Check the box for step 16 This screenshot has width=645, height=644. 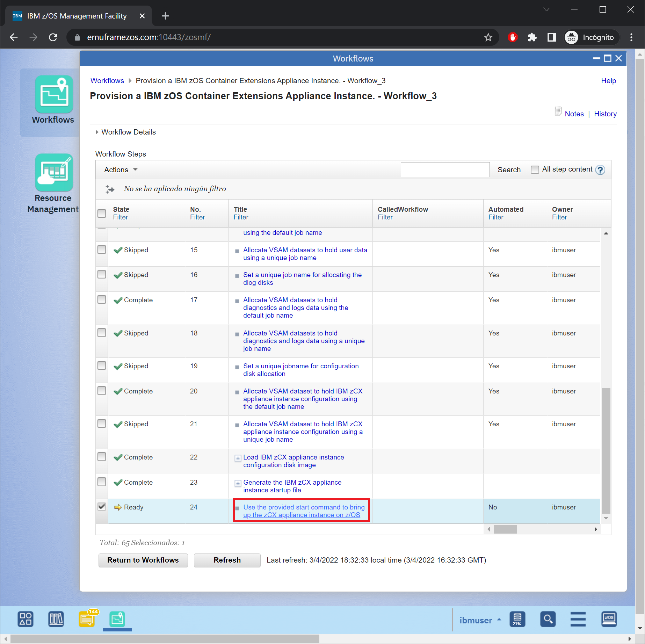pos(102,274)
